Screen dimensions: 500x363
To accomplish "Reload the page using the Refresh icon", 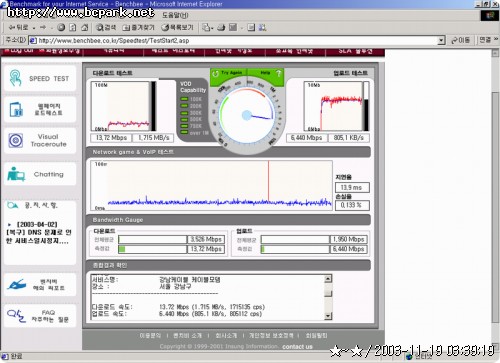I will point(73,27).
